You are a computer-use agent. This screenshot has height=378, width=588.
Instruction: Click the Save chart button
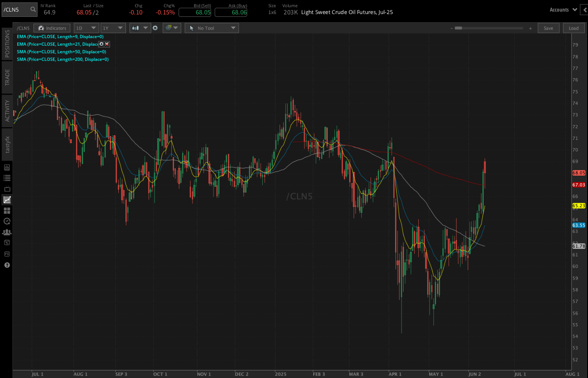point(548,28)
